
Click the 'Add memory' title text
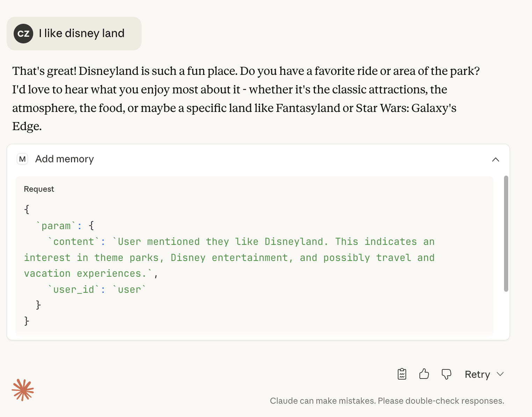65,159
